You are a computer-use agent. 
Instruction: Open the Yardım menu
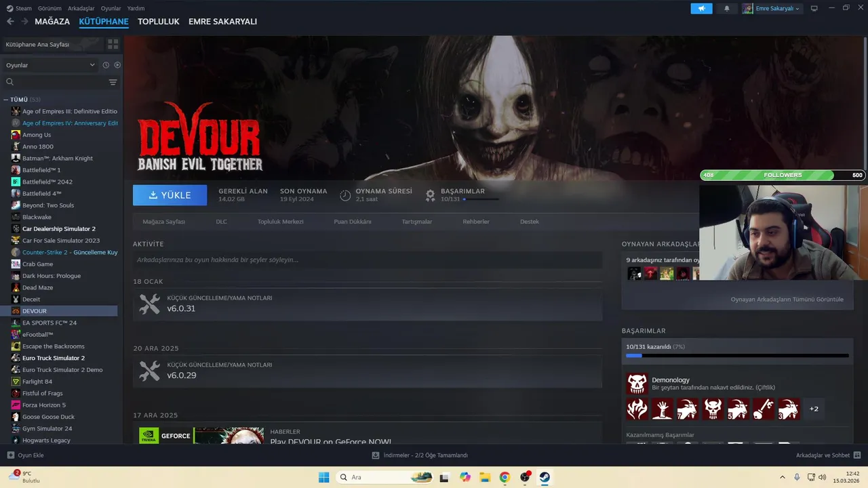tap(136, 8)
